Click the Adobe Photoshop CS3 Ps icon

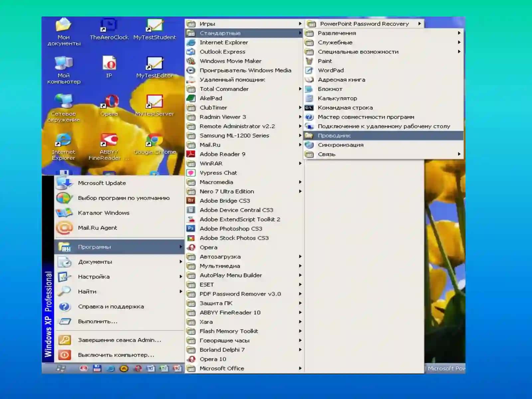[x=191, y=228]
